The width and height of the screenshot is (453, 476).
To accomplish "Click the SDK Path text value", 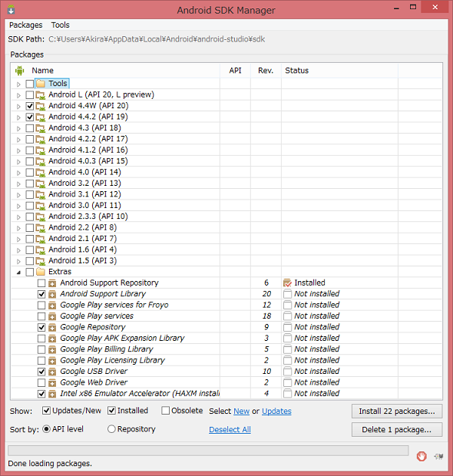I will tap(157, 39).
